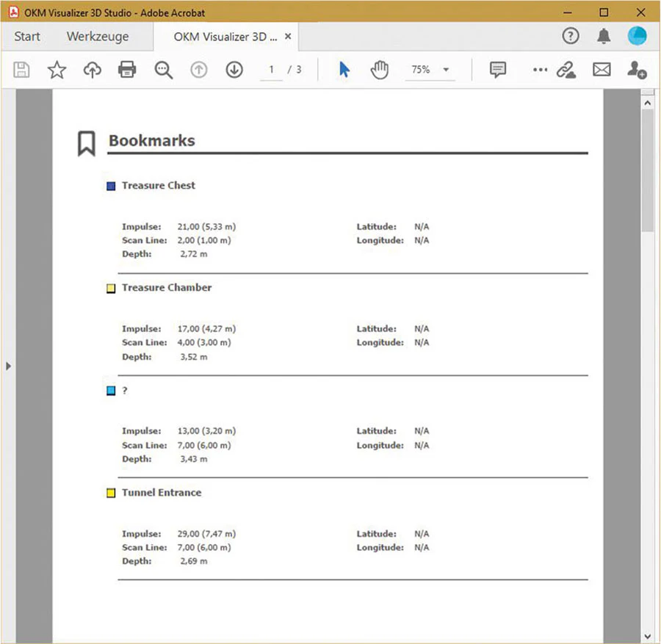Go to next page arrow
Image resolution: width=661 pixels, height=644 pixels.
pos(234,70)
